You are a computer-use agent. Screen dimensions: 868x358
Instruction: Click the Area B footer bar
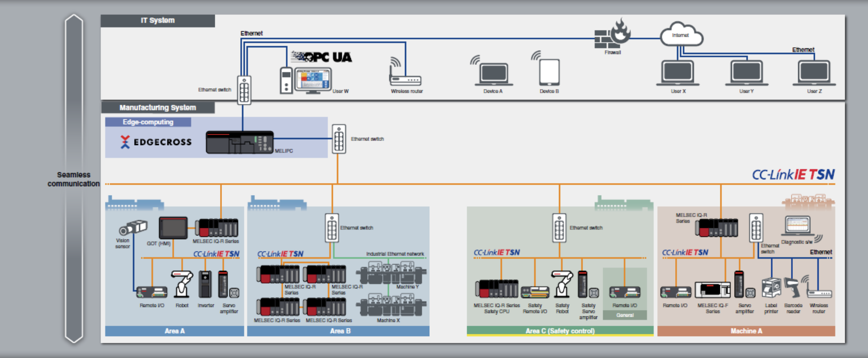(338, 331)
